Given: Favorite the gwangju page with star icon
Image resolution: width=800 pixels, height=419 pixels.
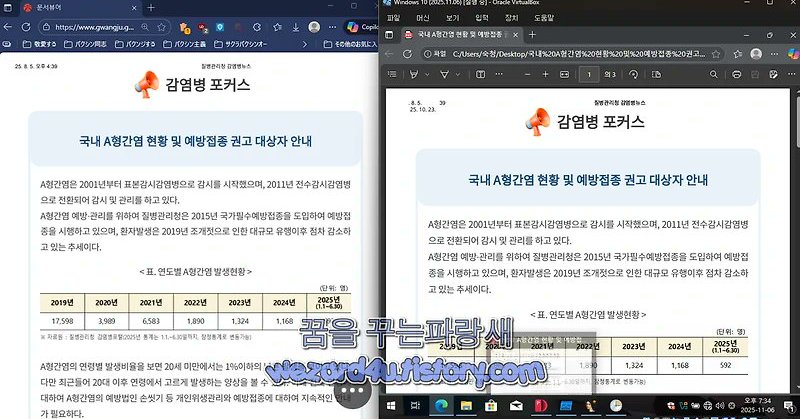Looking at the screenshot, I should click(162, 27).
